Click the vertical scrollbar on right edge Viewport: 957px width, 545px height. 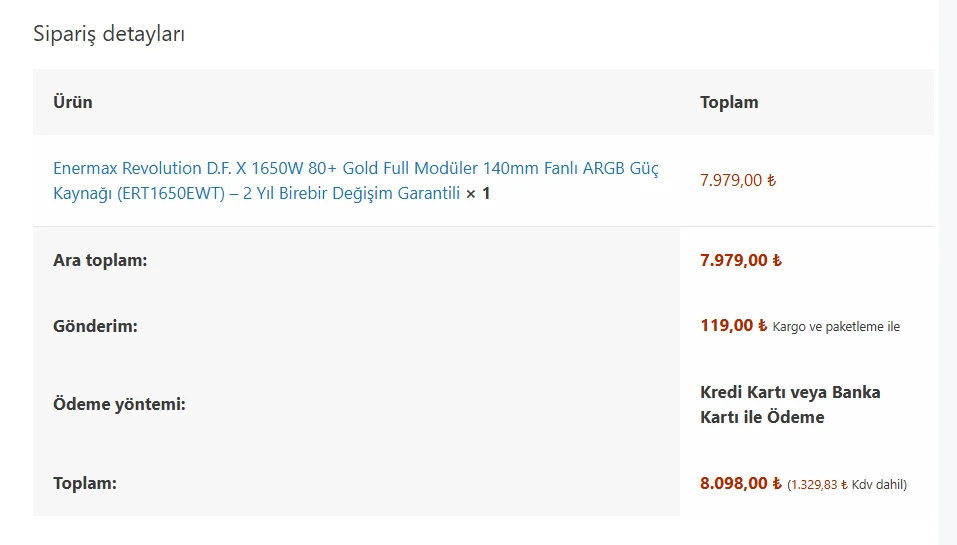[947, 272]
